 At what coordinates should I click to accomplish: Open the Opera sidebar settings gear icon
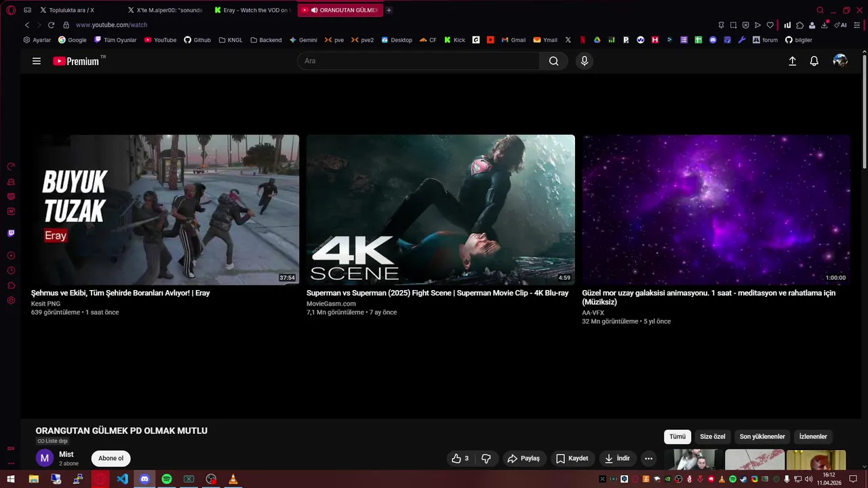point(11,300)
